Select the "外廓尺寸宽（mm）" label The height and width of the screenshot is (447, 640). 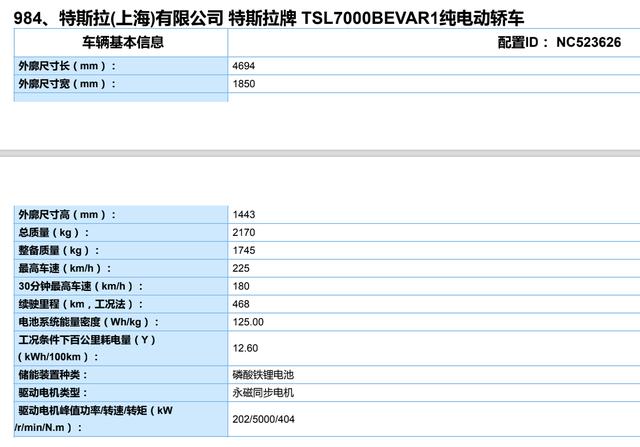tap(67, 84)
